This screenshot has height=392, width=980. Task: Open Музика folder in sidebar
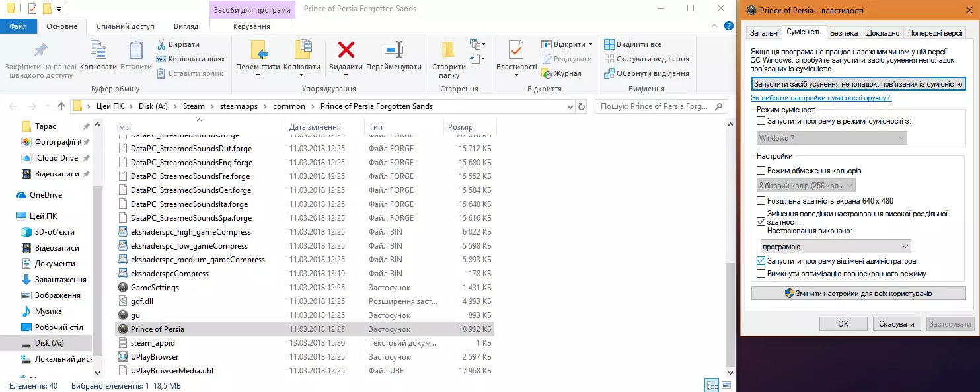click(x=48, y=311)
